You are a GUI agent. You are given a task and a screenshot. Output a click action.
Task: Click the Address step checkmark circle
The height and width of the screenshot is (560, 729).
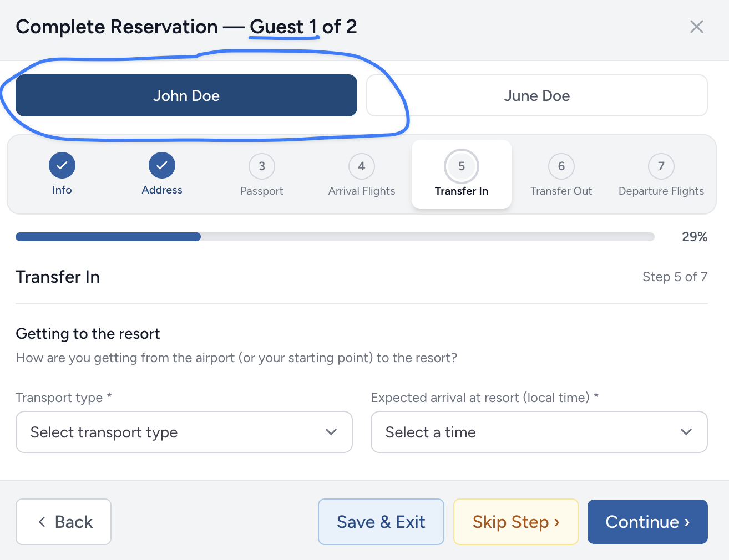[x=162, y=165]
